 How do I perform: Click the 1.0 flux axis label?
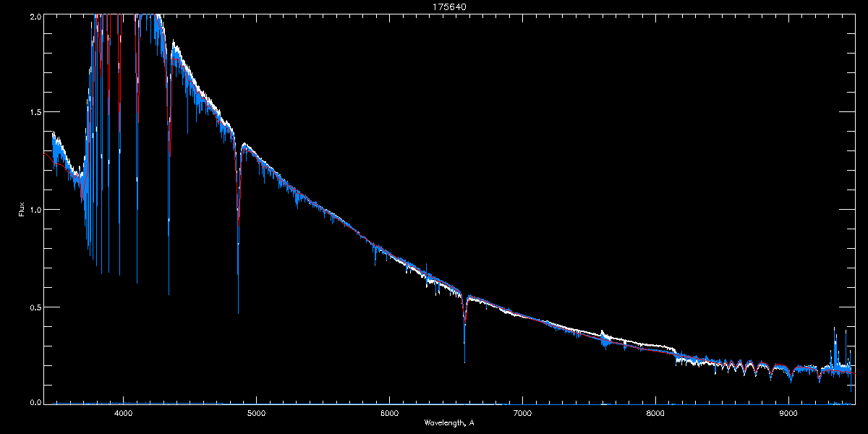click(x=35, y=210)
